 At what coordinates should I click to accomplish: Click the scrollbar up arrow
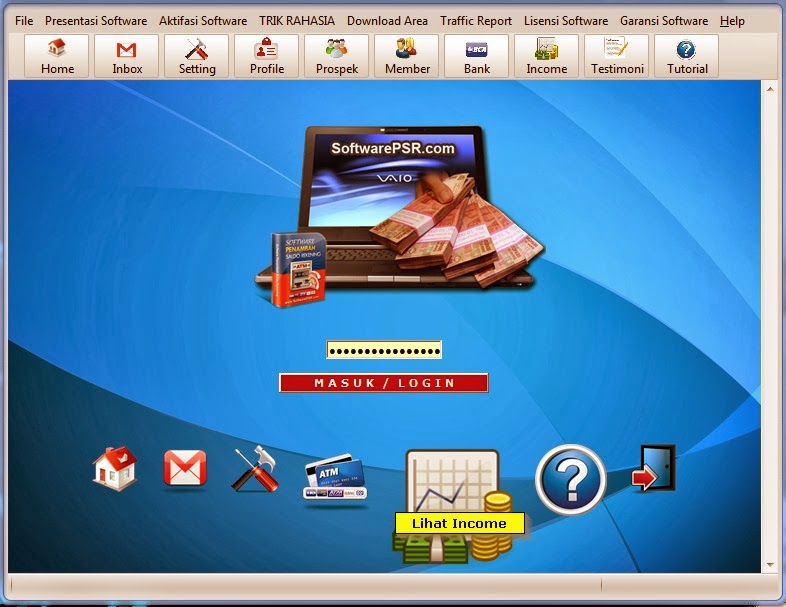(770, 89)
